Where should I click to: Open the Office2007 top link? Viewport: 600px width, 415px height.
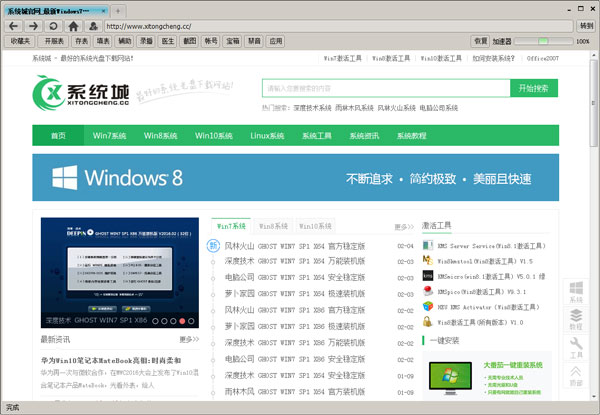tap(543, 59)
